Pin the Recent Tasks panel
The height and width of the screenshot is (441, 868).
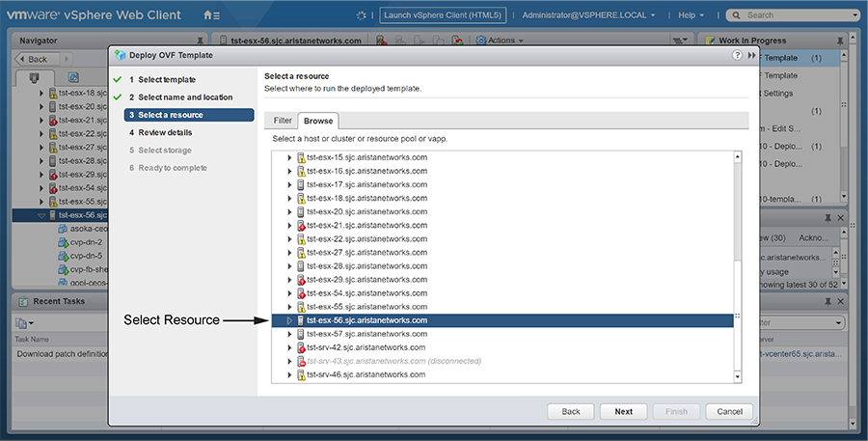tap(828, 301)
